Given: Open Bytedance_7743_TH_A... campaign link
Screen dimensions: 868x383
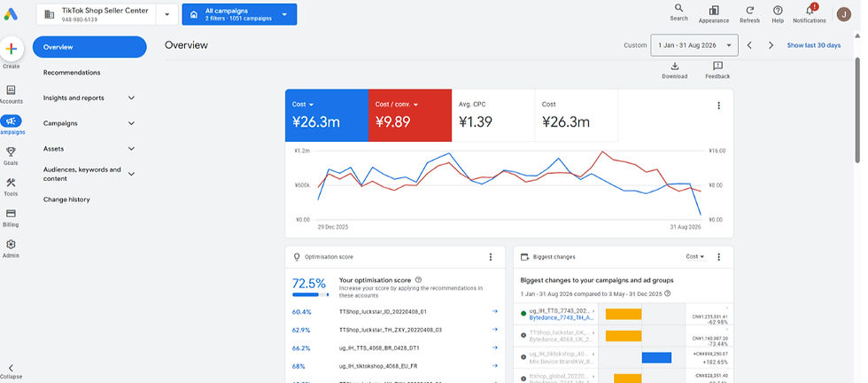Looking at the screenshot, I should 562,318.
